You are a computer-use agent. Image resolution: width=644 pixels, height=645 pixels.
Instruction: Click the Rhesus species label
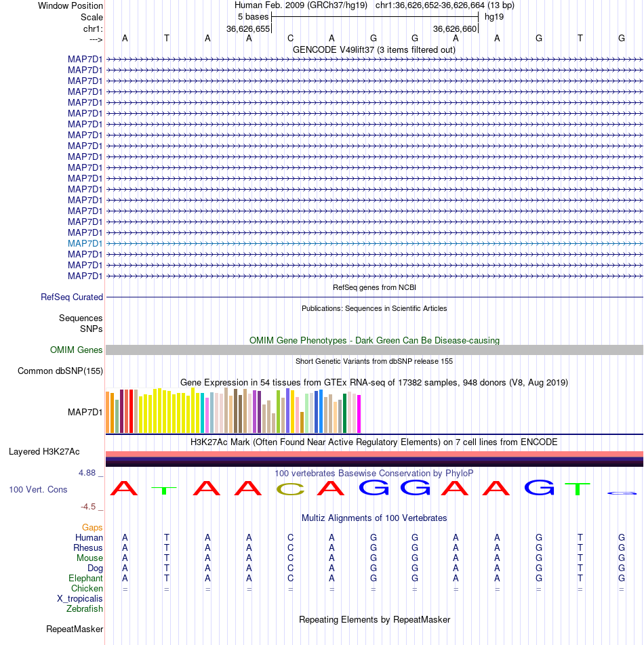click(88, 547)
